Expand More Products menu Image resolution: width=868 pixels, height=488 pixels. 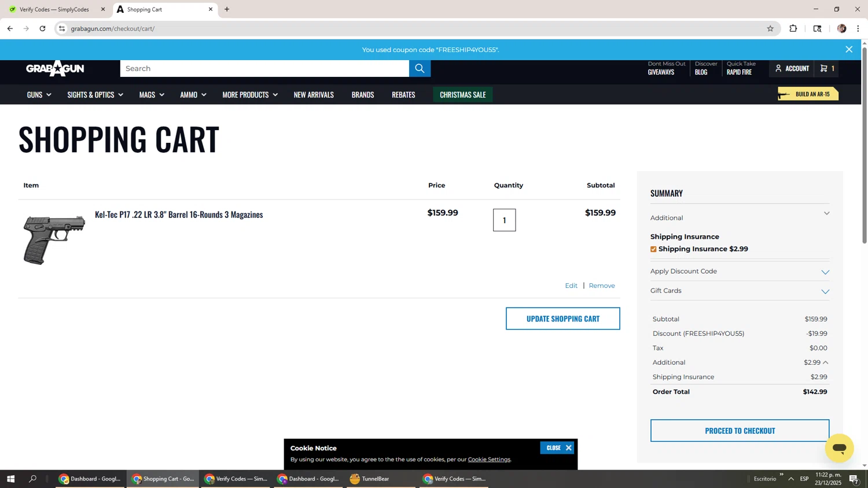pyautogui.click(x=250, y=95)
